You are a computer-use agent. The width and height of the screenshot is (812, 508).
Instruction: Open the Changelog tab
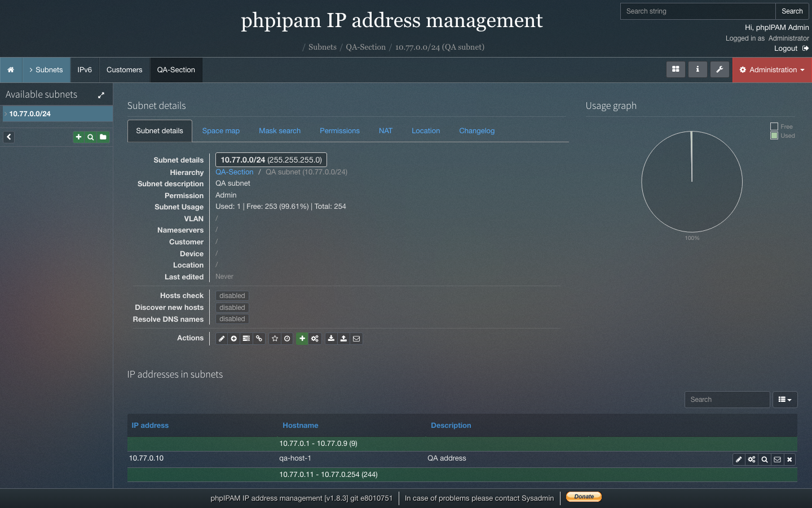(477, 131)
